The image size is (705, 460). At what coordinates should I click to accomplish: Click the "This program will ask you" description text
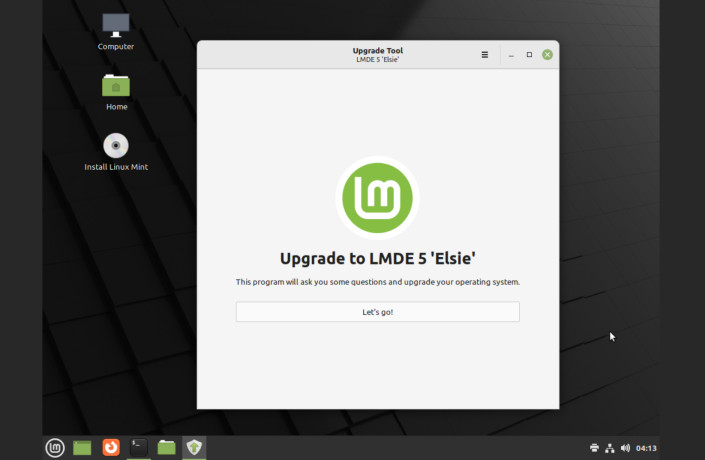coord(377,282)
